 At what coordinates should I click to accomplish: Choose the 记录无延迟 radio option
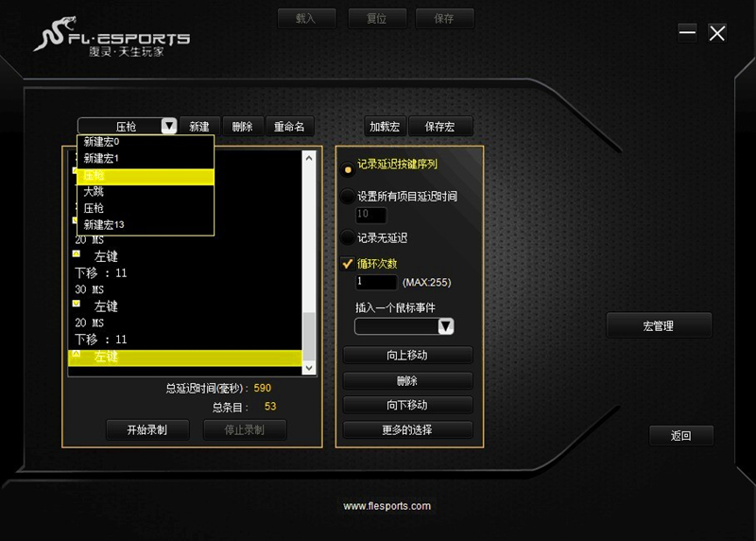(x=347, y=237)
